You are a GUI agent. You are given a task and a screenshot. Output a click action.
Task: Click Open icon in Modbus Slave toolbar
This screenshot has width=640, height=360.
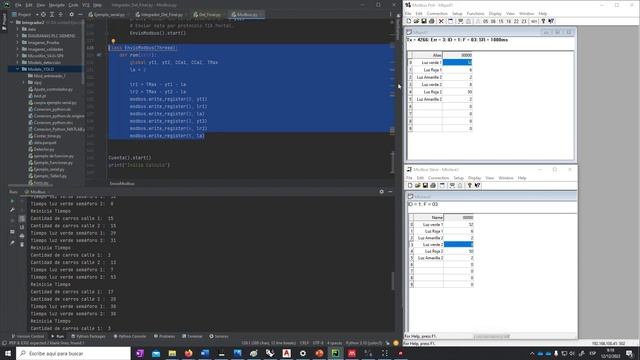(x=418, y=185)
